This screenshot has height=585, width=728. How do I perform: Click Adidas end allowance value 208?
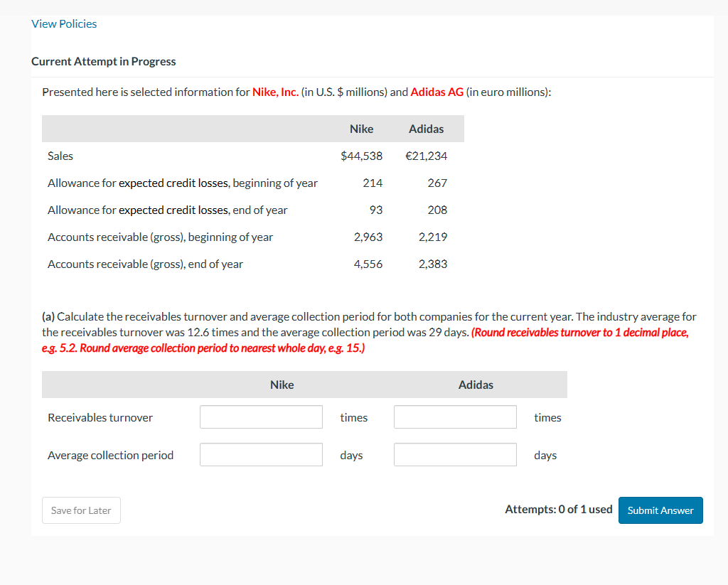point(437,210)
